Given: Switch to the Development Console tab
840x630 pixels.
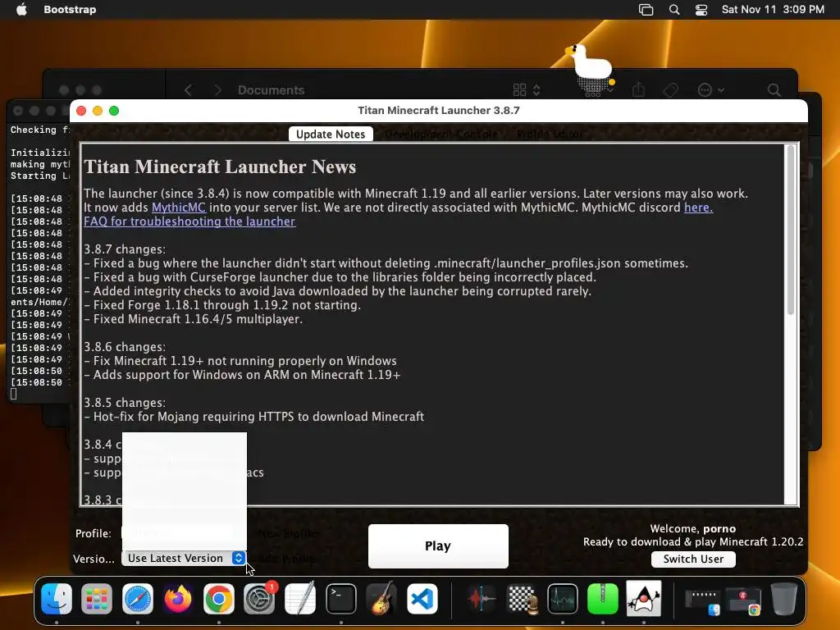Looking at the screenshot, I should click(441, 134).
